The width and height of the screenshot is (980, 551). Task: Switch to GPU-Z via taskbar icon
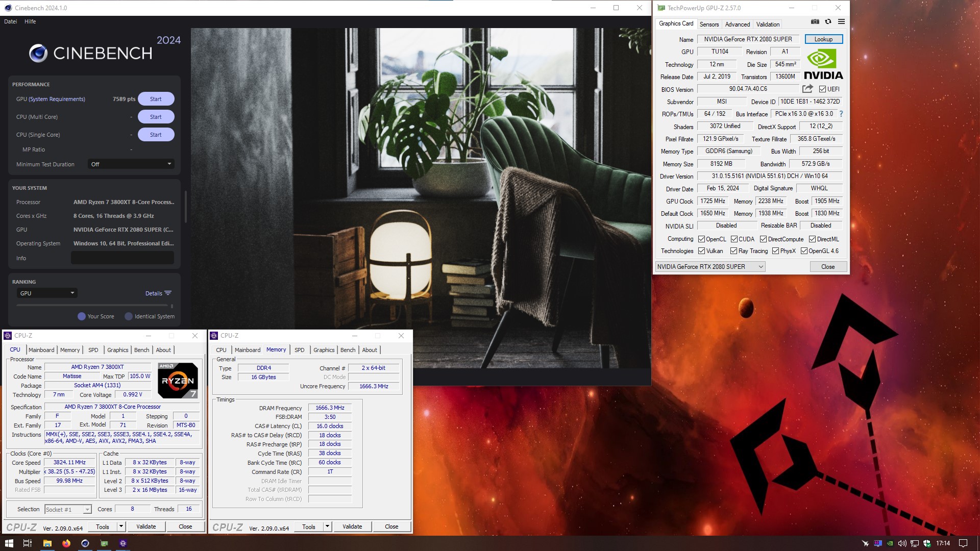coord(104,543)
